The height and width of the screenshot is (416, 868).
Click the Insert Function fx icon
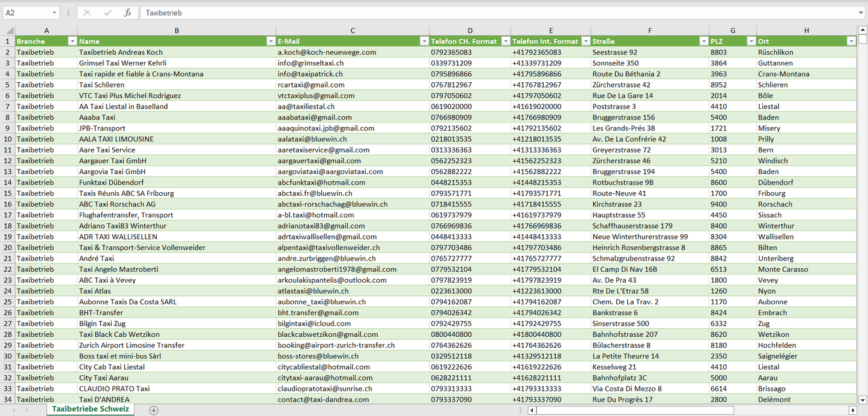click(127, 13)
